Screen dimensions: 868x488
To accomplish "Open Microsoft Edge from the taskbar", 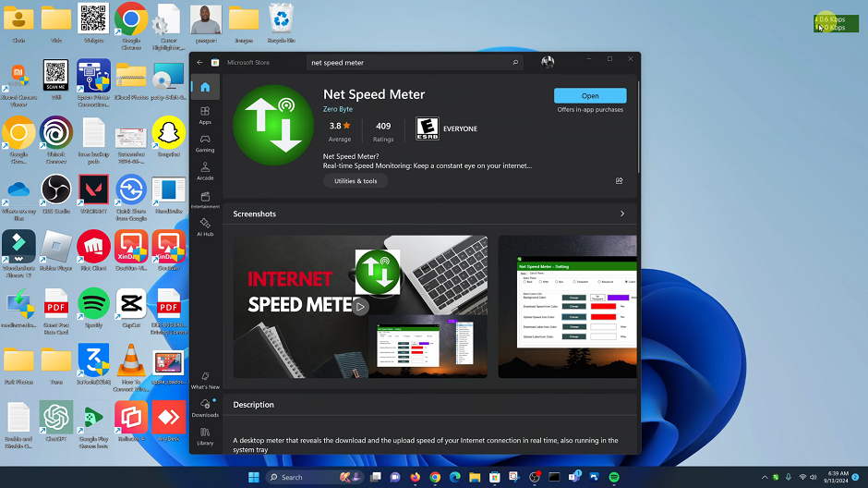I will [x=455, y=477].
